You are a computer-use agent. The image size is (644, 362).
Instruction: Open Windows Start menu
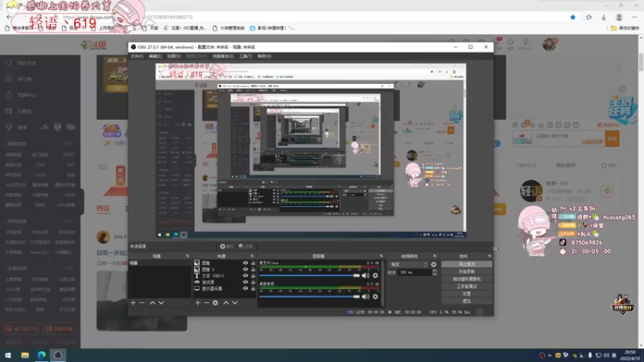pyautogui.click(x=8, y=355)
